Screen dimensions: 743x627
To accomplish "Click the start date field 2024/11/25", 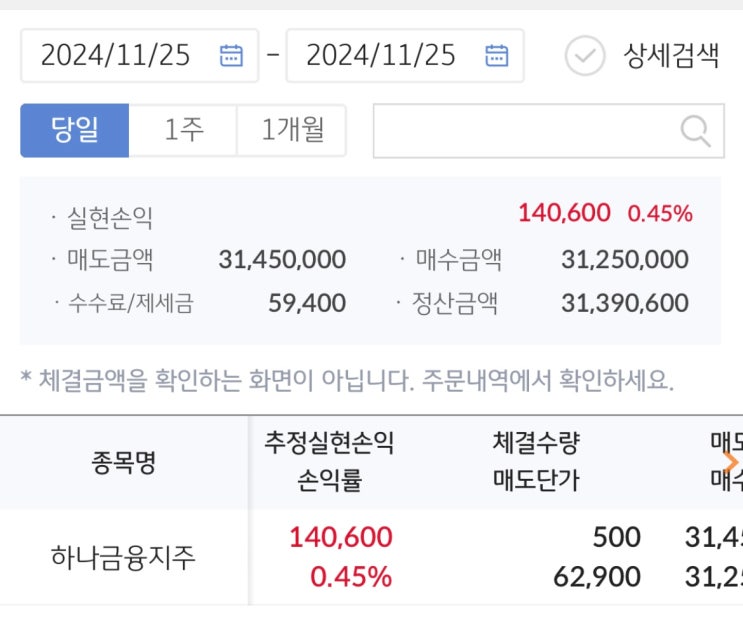I will [x=116, y=55].
